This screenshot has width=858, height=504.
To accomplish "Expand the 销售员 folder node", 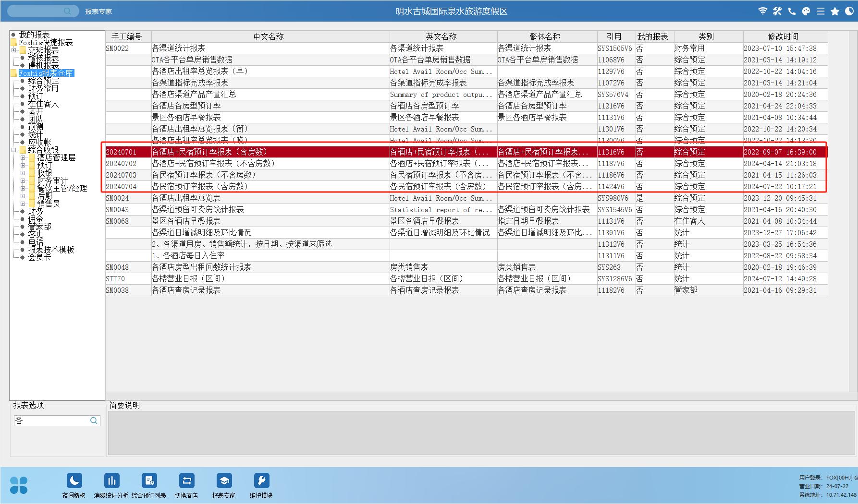I will coord(23,204).
